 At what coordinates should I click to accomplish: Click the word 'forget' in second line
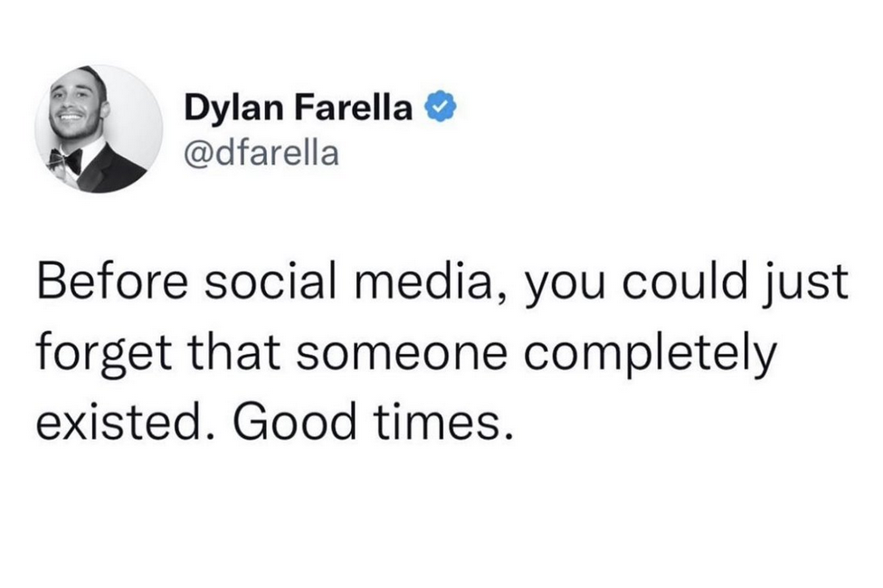(x=104, y=356)
